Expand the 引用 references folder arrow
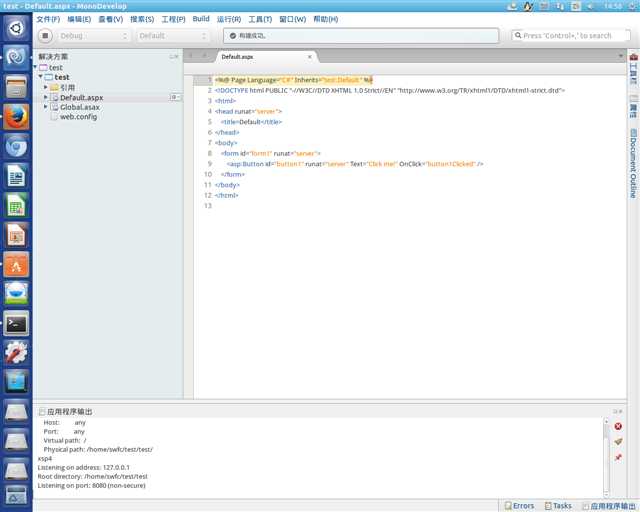Image resolution: width=640 pixels, height=512 pixels. [x=46, y=87]
